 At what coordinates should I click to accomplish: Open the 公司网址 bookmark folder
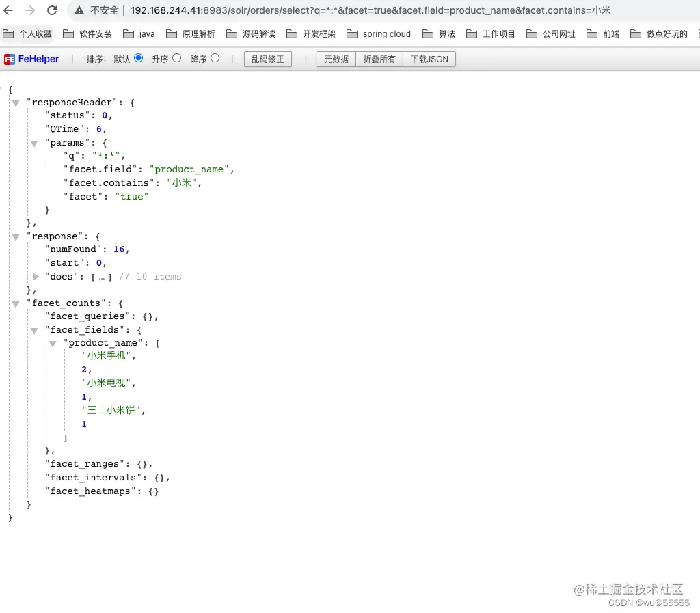pos(551,34)
